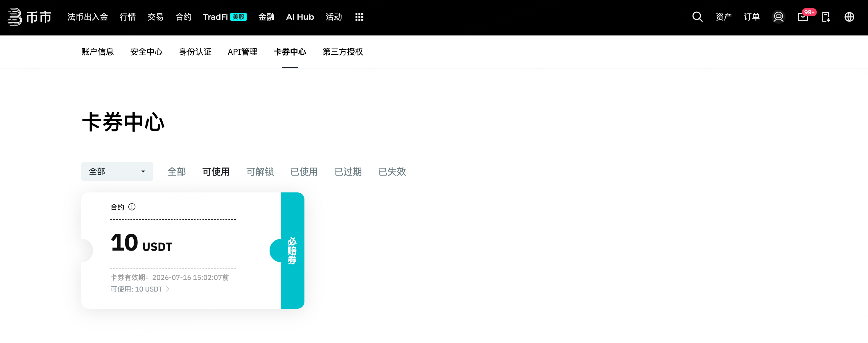Open the user profile avatar icon
This screenshot has width=868, height=343.
pos(778,17)
